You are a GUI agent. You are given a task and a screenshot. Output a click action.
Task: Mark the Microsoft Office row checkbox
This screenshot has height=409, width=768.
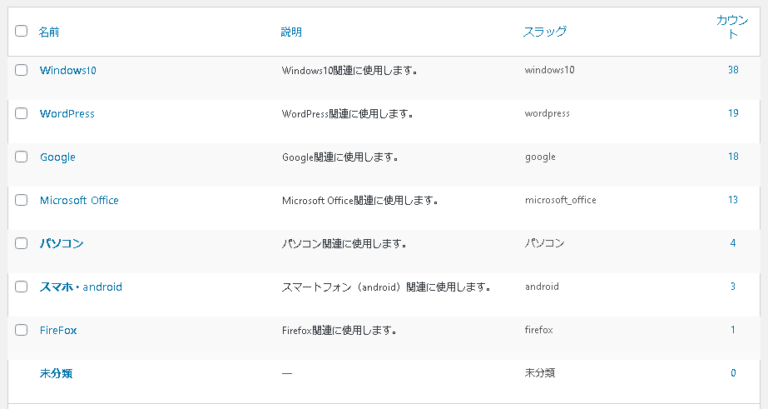(x=21, y=200)
